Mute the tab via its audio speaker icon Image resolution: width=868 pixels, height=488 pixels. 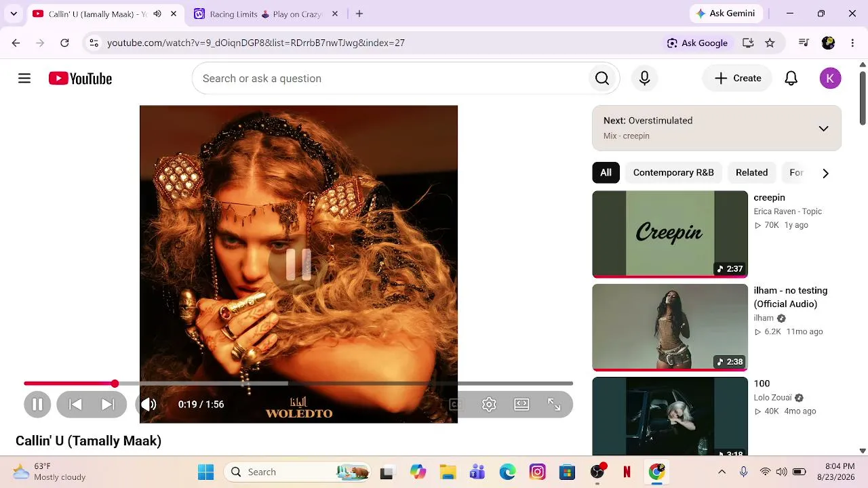tap(157, 14)
